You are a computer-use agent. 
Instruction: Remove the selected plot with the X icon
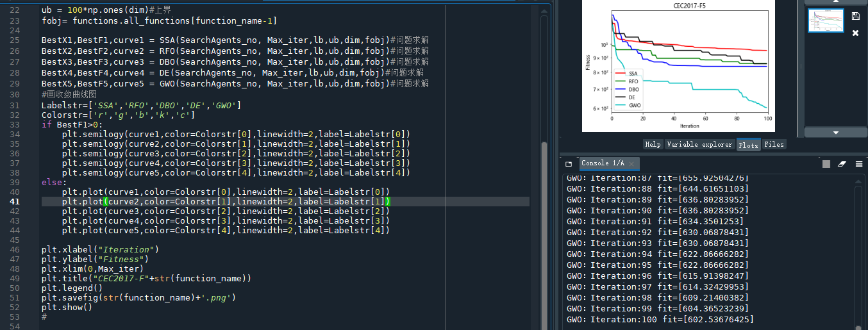tap(855, 33)
